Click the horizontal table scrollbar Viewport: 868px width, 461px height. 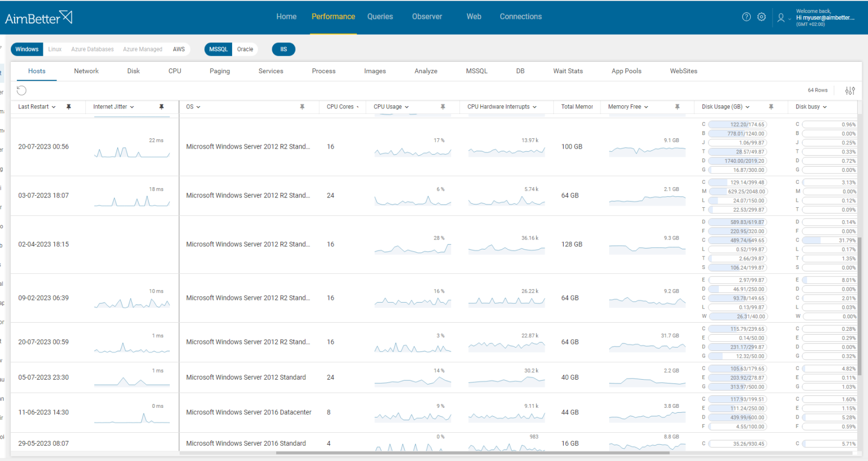click(472, 453)
